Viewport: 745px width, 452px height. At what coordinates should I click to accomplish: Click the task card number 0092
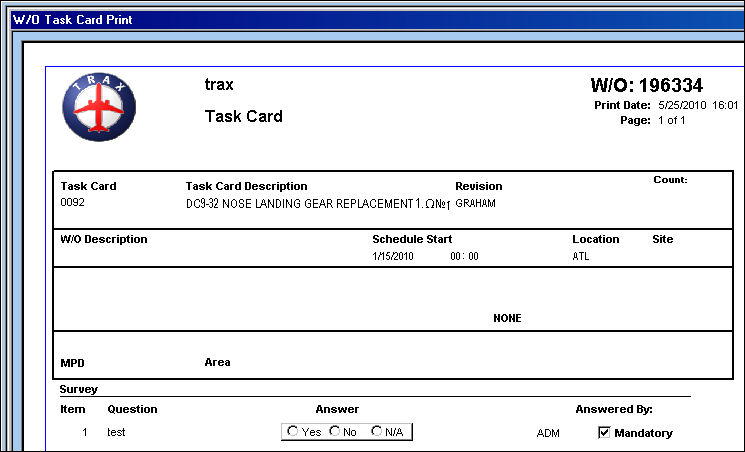click(x=72, y=202)
